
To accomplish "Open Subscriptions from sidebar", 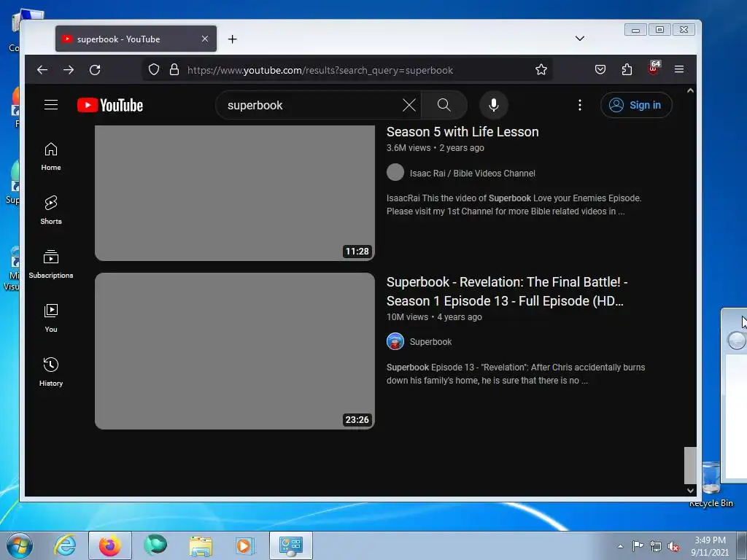I will click(51, 264).
